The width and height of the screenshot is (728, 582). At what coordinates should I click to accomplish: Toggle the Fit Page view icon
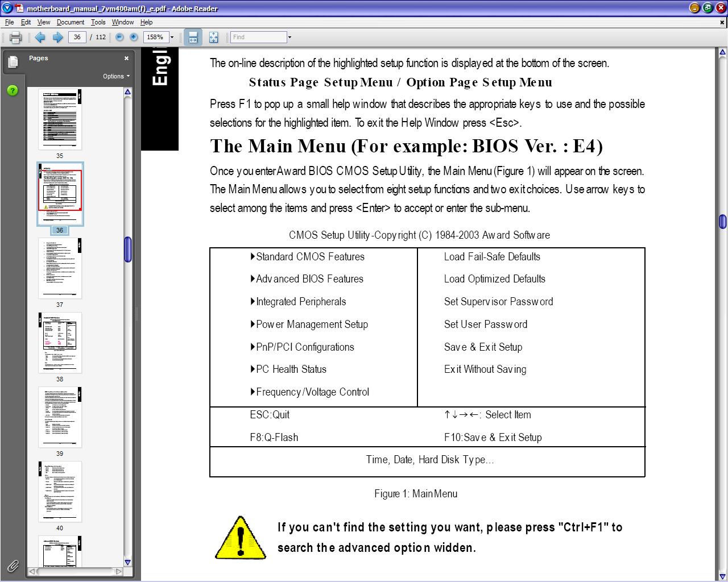(x=213, y=38)
